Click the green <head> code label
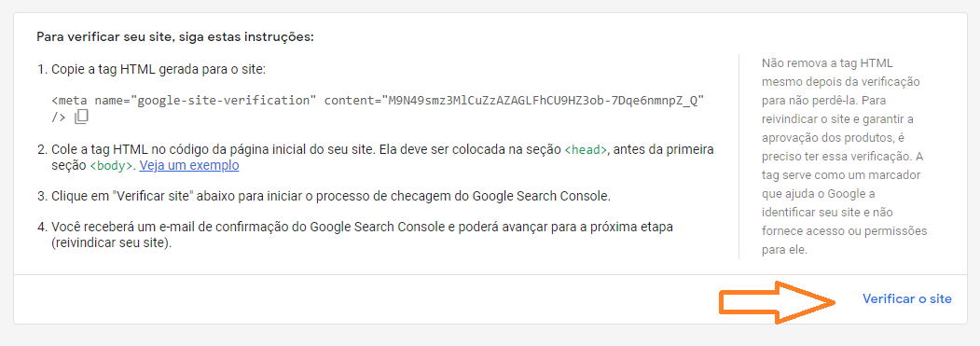The height and width of the screenshot is (346, 980). (x=586, y=150)
